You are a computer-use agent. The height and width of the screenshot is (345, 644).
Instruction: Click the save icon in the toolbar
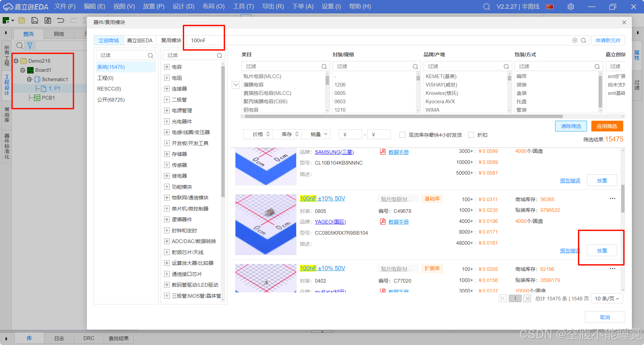[35, 20]
